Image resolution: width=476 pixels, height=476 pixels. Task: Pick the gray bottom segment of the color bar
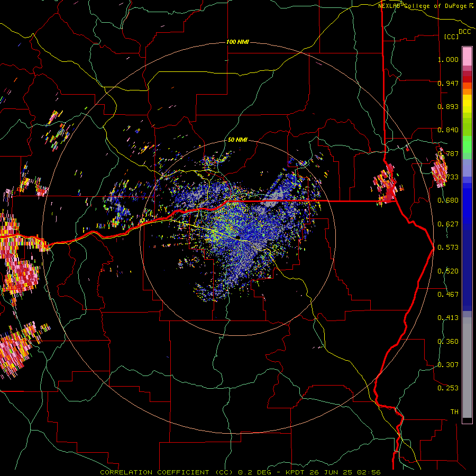click(467, 368)
